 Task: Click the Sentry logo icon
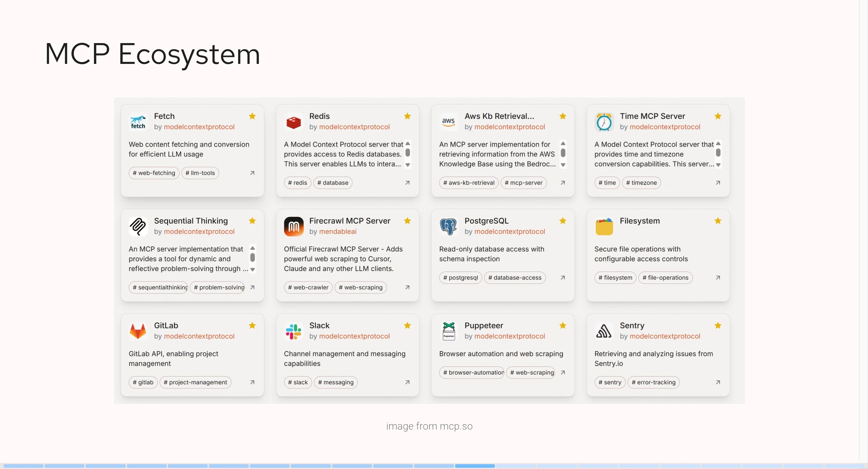604,331
